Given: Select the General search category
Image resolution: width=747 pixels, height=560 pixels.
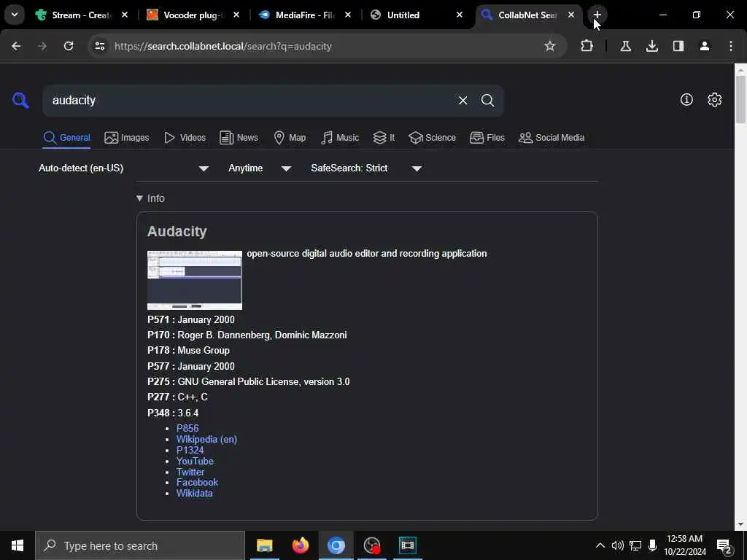Looking at the screenshot, I should pos(66,138).
